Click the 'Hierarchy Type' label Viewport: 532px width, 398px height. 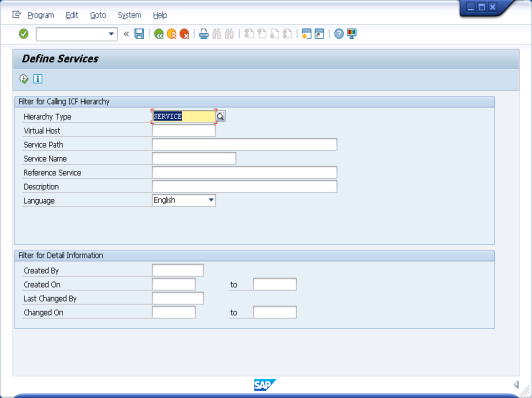click(x=47, y=117)
